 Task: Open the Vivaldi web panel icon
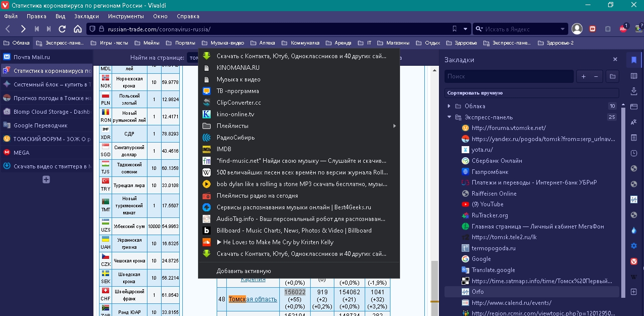[634, 261]
